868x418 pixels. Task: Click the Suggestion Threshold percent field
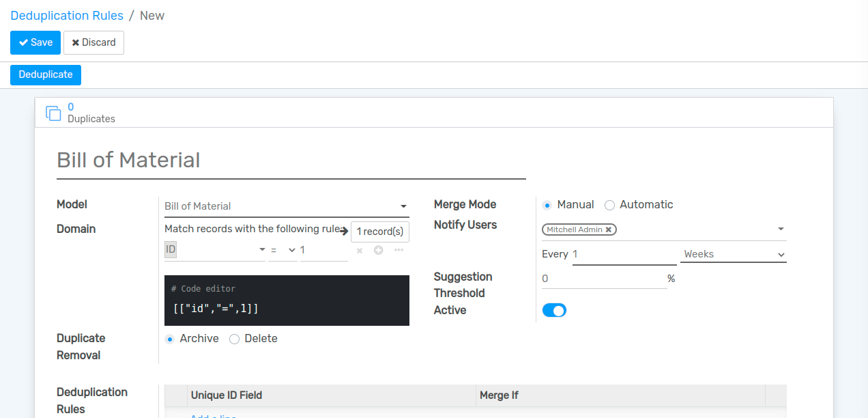pos(603,279)
